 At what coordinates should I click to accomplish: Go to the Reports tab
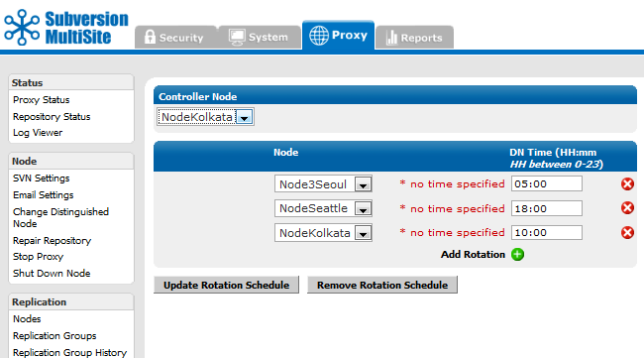414,37
